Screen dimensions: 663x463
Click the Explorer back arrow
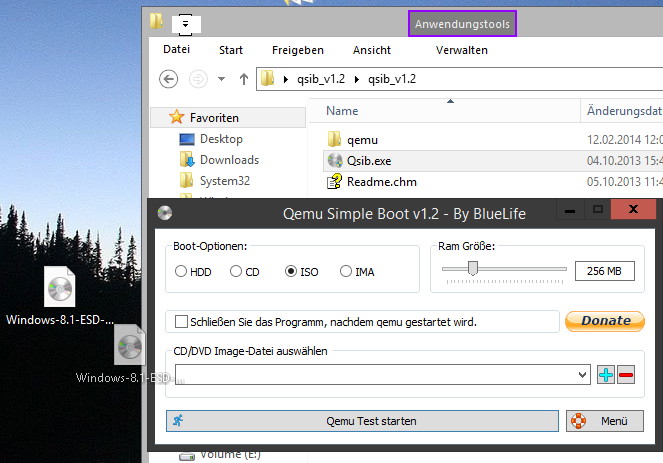pos(168,79)
